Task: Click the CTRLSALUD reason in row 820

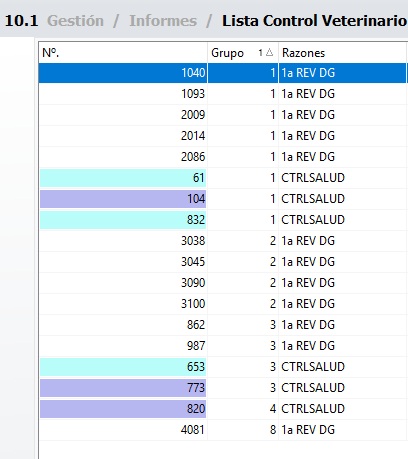Action: click(313, 409)
